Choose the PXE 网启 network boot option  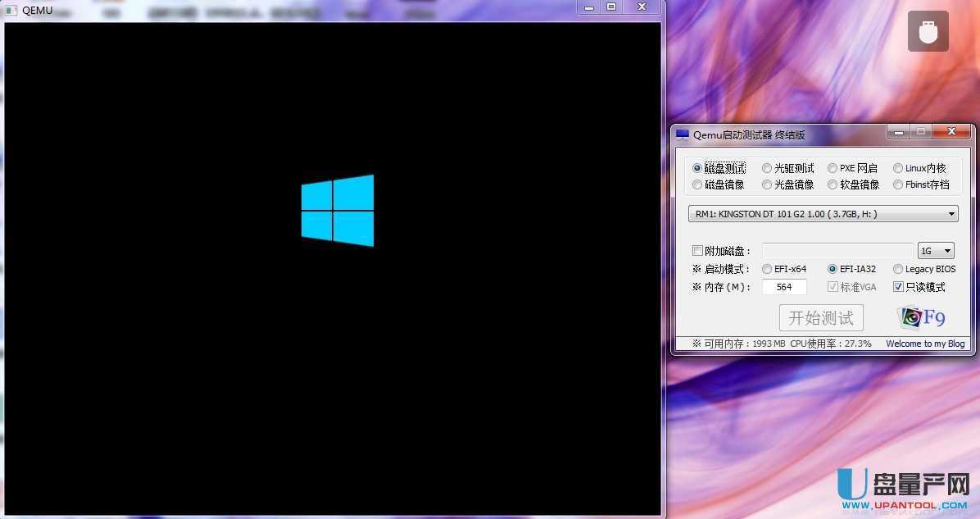[834, 167]
